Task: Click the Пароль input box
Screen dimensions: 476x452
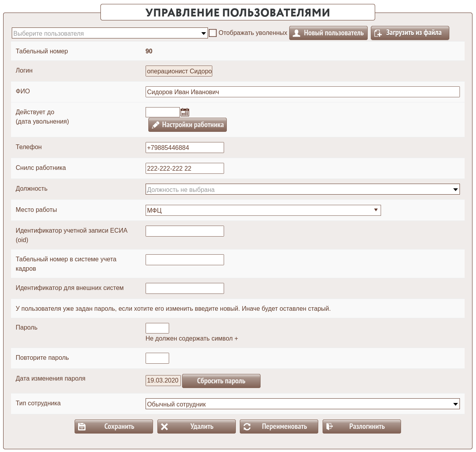Action: pos(157,328)
